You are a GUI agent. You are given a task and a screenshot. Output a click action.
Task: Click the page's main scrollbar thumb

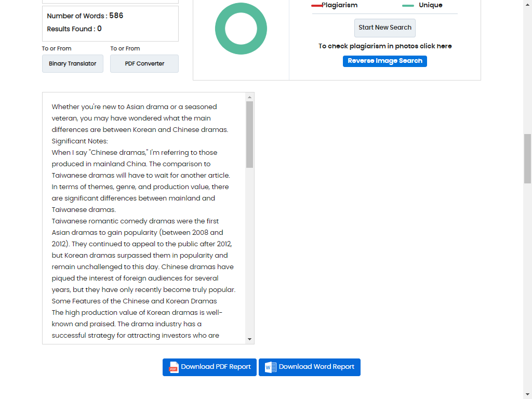pos(527,159)
